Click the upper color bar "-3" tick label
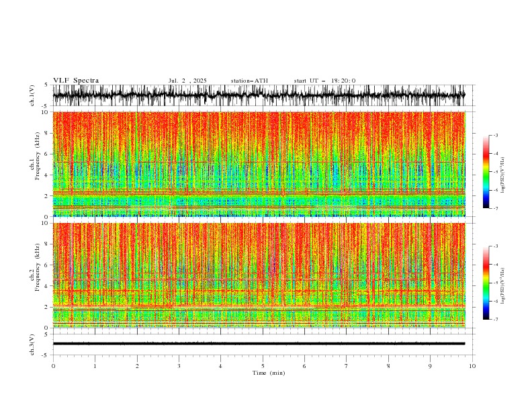This screenshot has height=411, width=532. pos(495,135)
